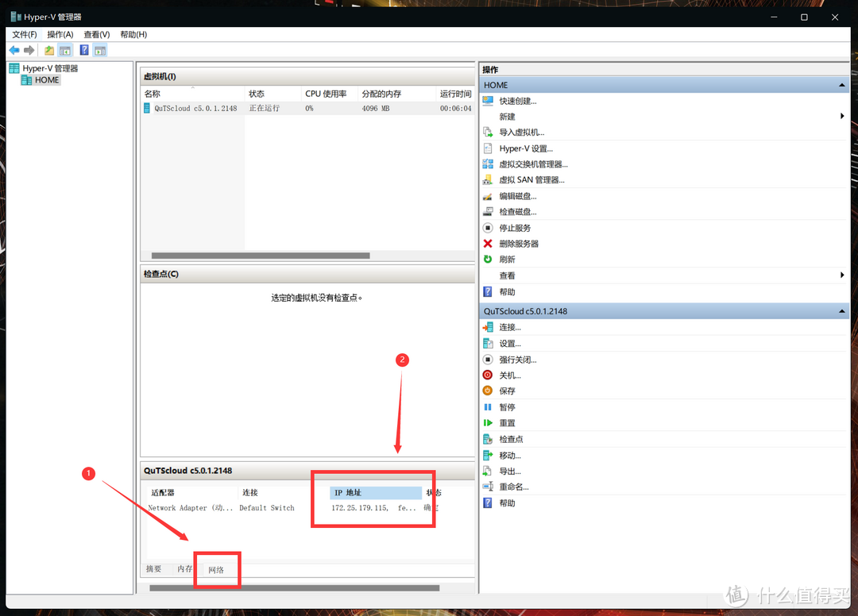Click 帮助 icon in QuTScloud section
858x616 pixels.
point(488,502)
